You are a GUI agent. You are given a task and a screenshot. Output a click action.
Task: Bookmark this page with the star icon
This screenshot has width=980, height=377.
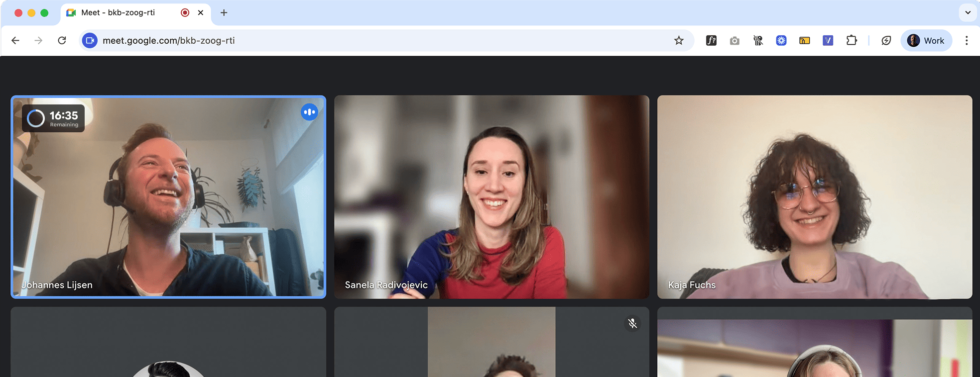tap(679, 41)
